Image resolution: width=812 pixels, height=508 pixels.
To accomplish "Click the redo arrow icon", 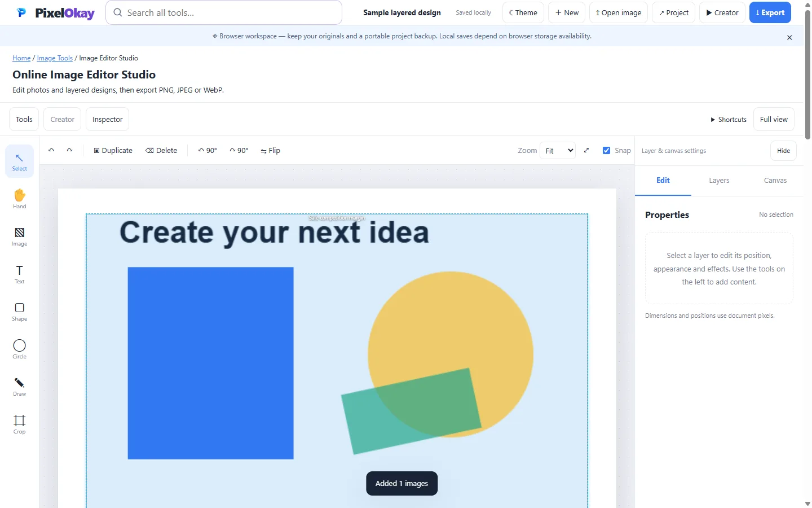I will tap(69, 151).
